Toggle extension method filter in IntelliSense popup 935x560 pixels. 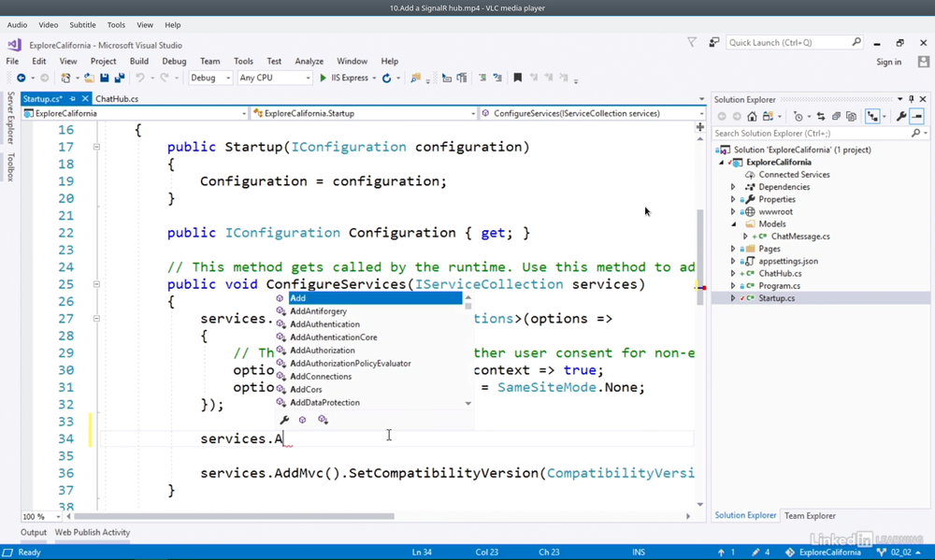pyautogui.click(x=323, y=420)
